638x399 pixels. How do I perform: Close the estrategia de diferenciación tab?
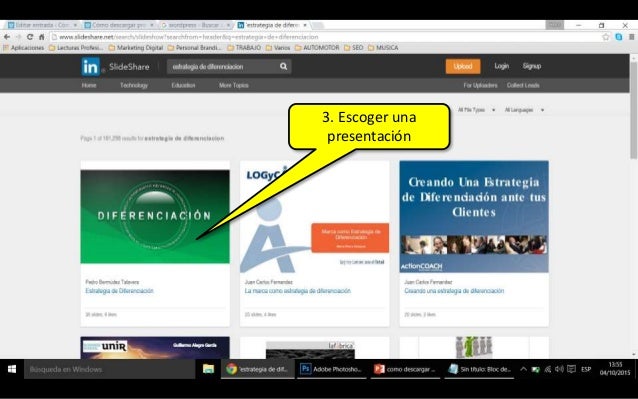click(305, 25)
